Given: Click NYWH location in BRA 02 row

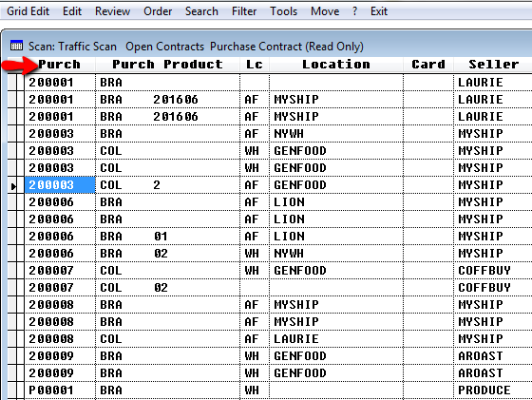Looking at the screenshot, I should point(336,254).
